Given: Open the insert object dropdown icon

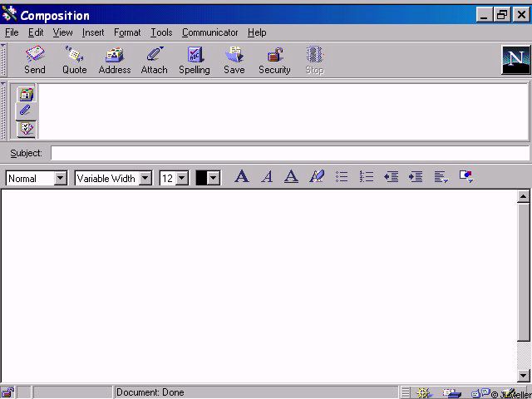Looking at the screenshot, I should [466, 177].
